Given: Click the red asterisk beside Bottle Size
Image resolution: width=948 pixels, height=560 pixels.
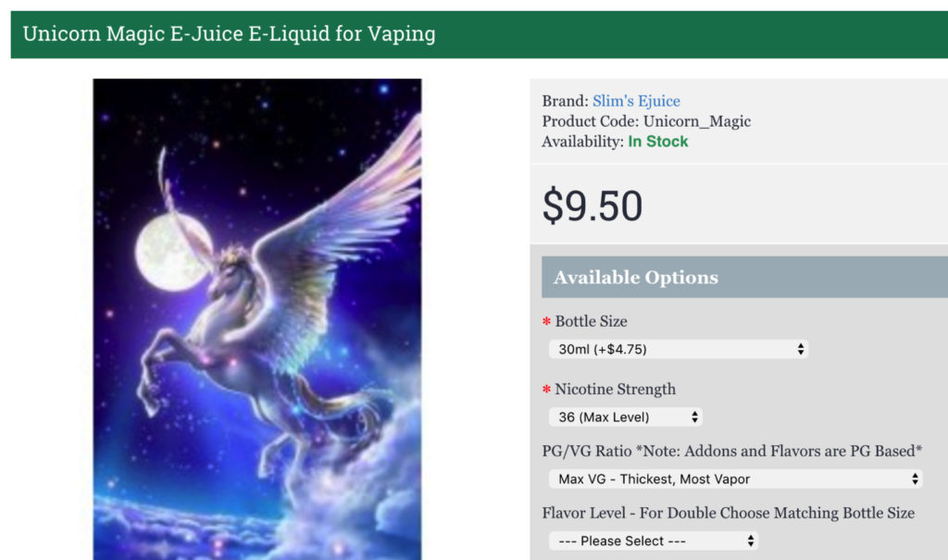Looking at the screenshot, I should (x=546, y=322).
